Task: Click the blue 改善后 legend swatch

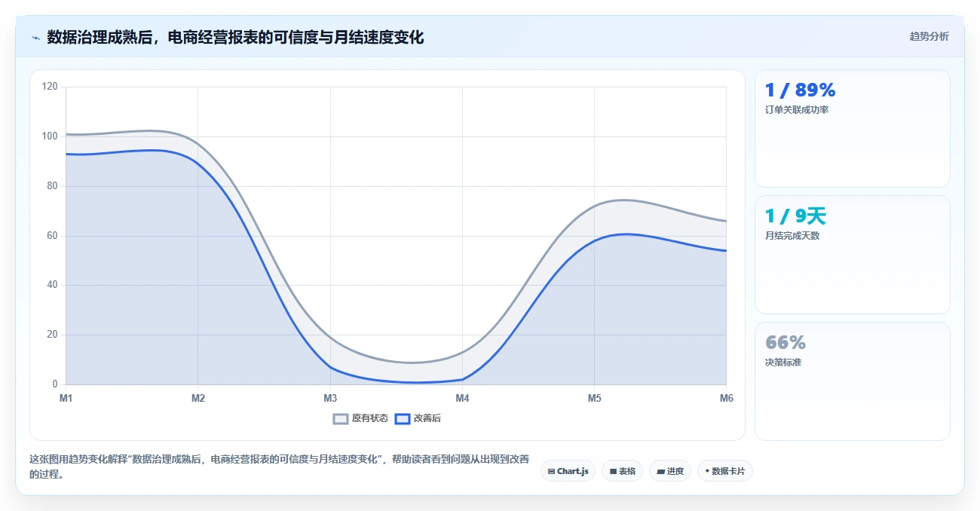Action: (403, 418)
